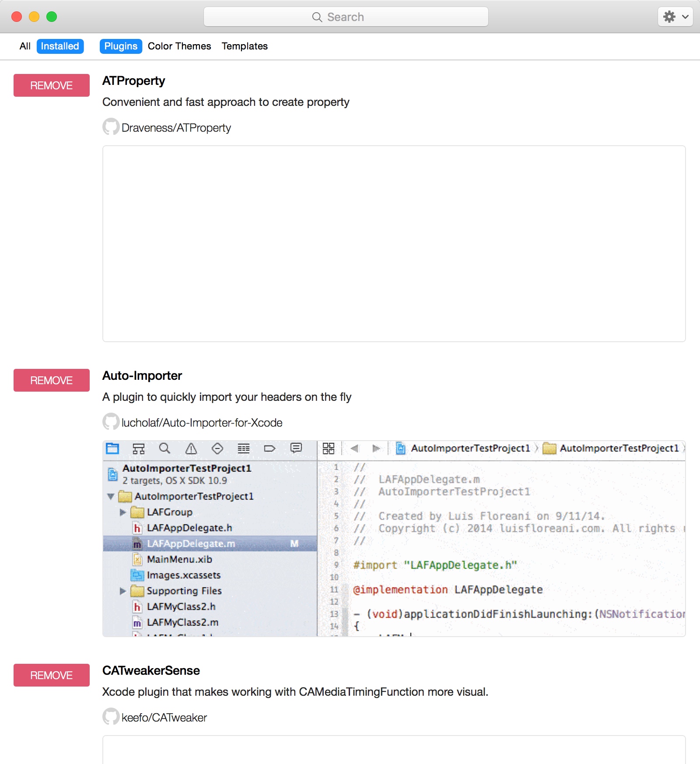Click the GitHub icon beside Draveness/ATProperty
This screenshot has width=700, height=764.
pos(111,127)
